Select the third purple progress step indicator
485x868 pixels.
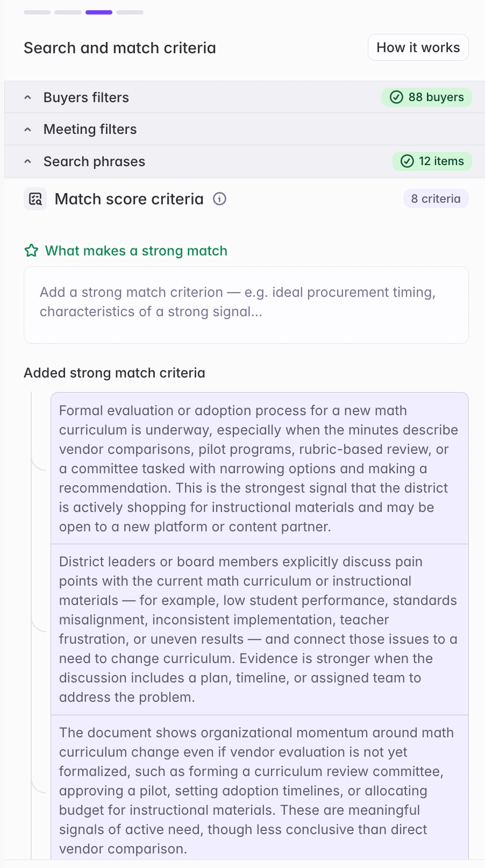(99, 12)
